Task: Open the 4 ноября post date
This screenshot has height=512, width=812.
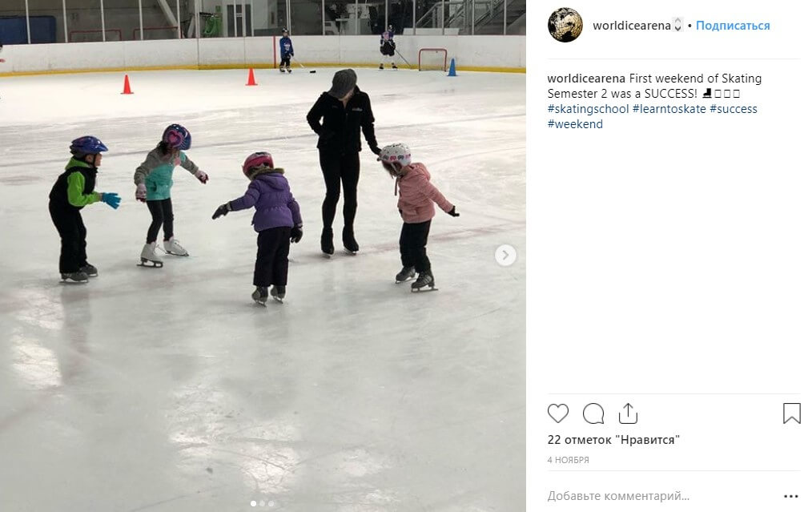Action: [x=568, y=460]
